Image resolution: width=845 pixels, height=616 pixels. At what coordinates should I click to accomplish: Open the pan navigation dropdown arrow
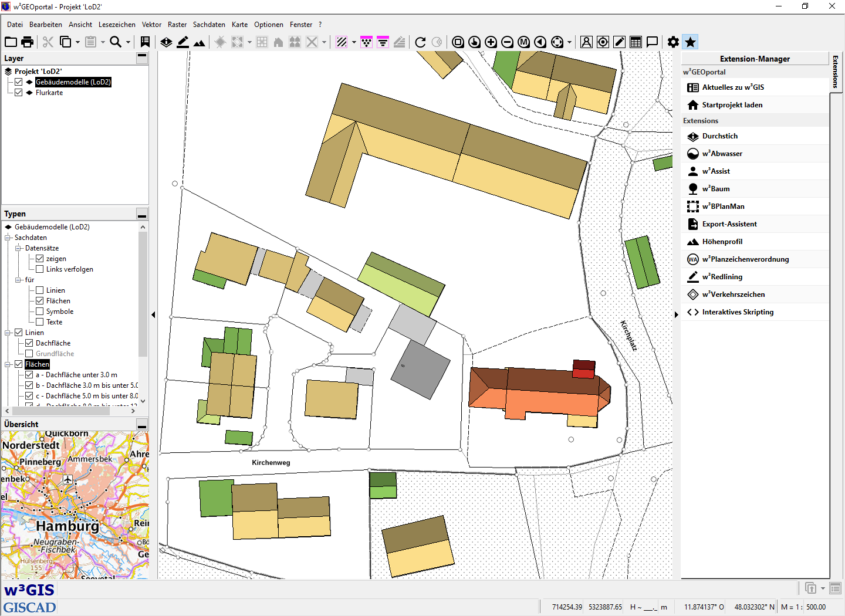click(569, 42)
